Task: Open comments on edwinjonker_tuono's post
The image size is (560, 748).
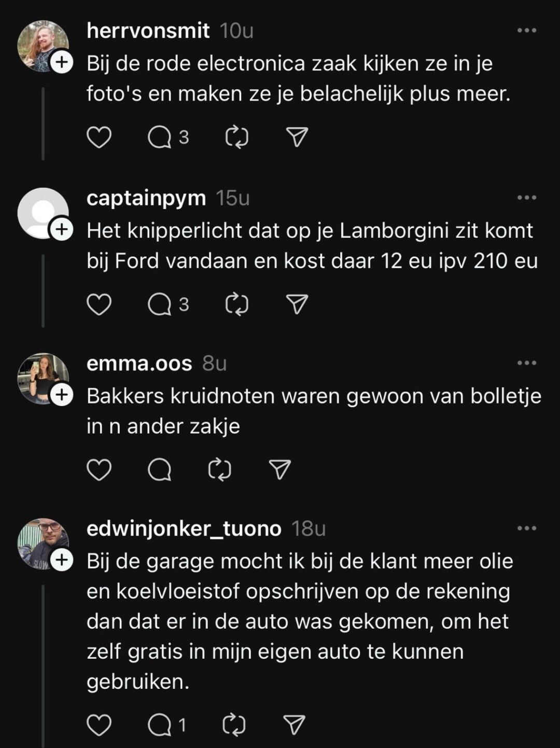Action: click(160, 725)
